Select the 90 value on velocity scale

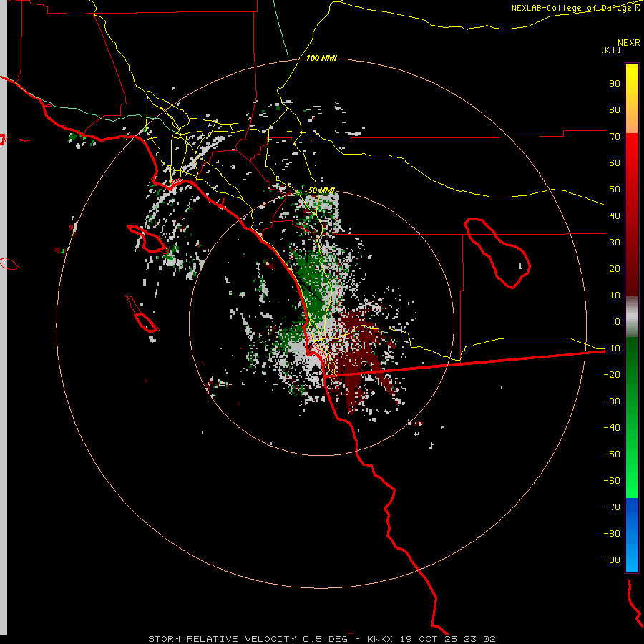click(615, 84)
